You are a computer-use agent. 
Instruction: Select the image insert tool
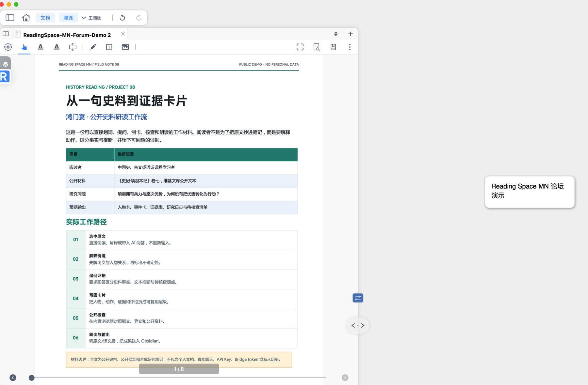(125, 47)
